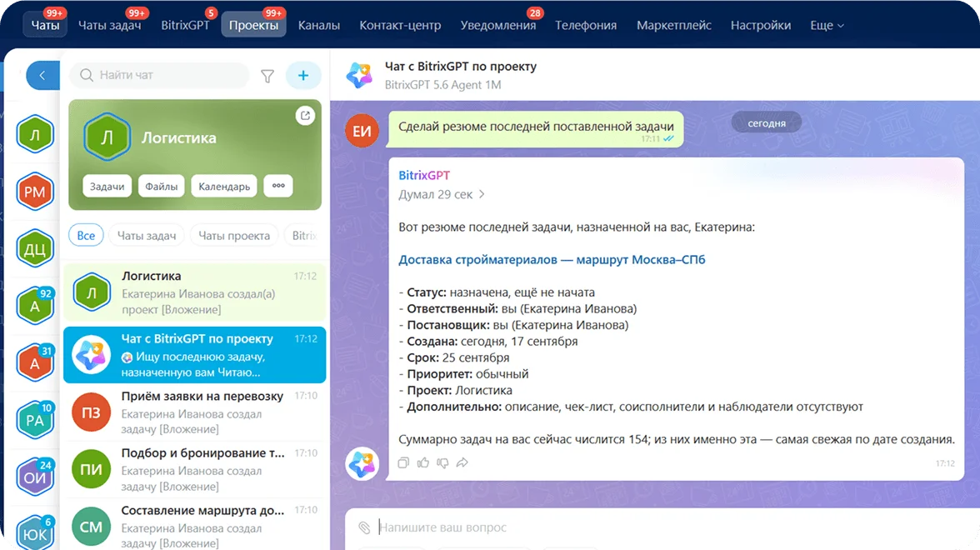Open the more options ellipsis in the Логистика card
980x550 pixels.
[x=278, y=187]
